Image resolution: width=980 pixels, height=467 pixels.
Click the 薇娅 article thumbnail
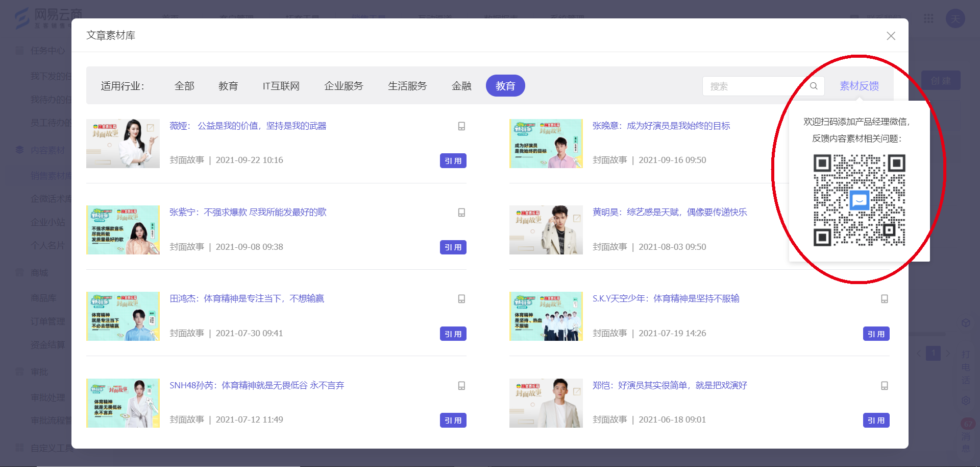point(123,144)
